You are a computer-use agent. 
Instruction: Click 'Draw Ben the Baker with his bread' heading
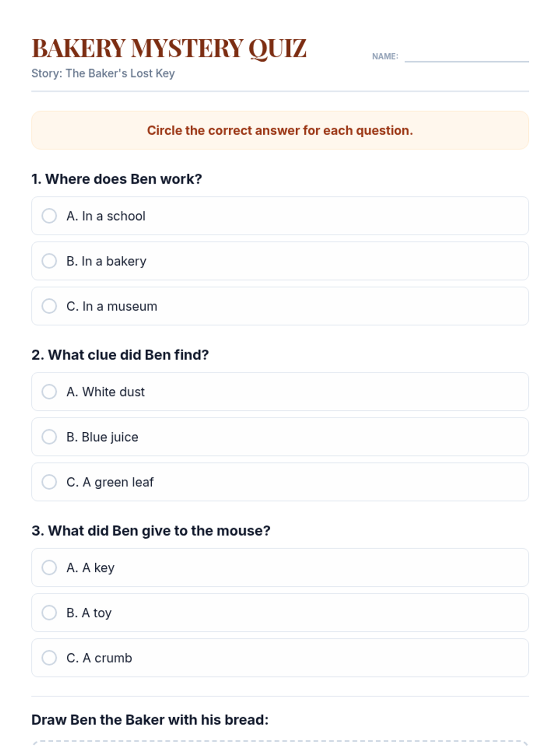coord(150,719)
